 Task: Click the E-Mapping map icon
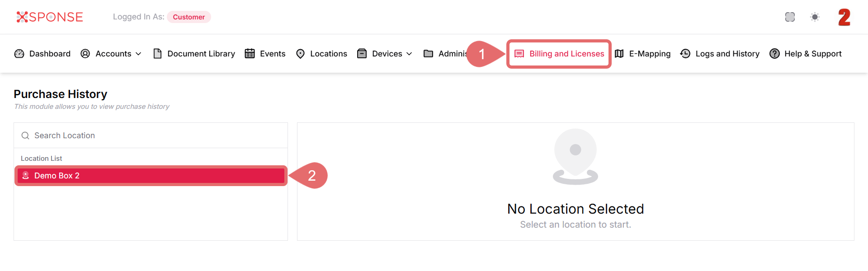(619, 54)
